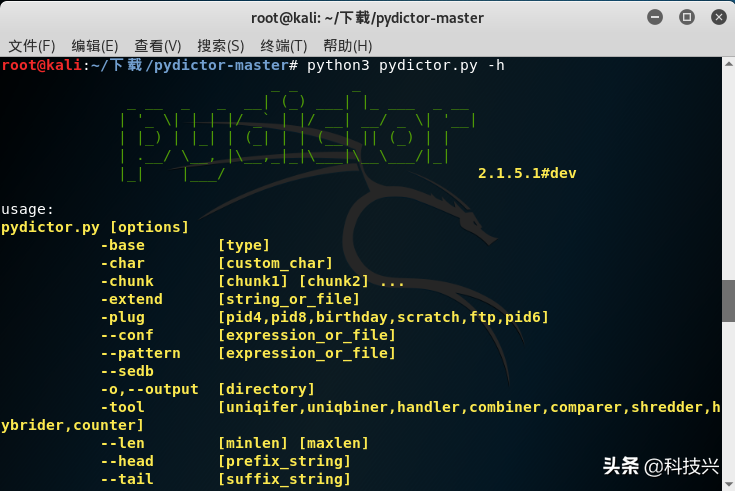Click the --len option text
Image resolution: width=735 pixels, height=491 pixels.
click(x=122, y=443)
